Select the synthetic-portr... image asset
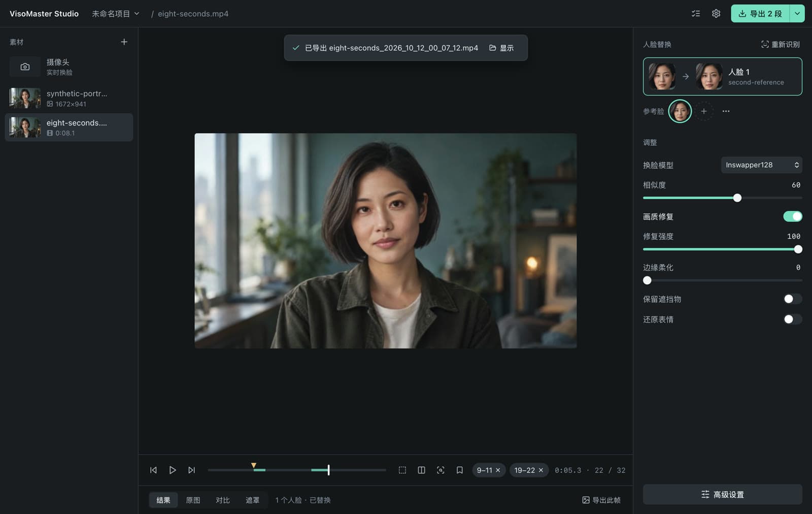812x514 pixels. [x=69, y=99]
